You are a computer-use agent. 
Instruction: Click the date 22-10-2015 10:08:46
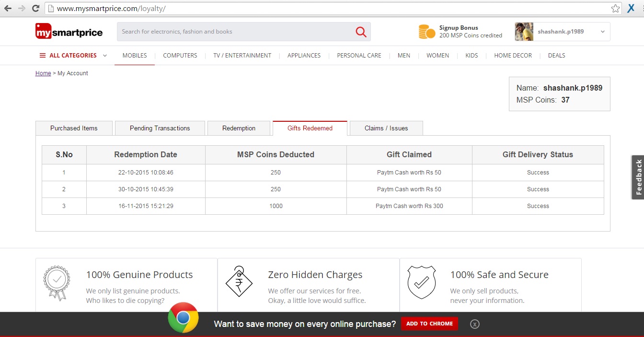pos(146,173)
